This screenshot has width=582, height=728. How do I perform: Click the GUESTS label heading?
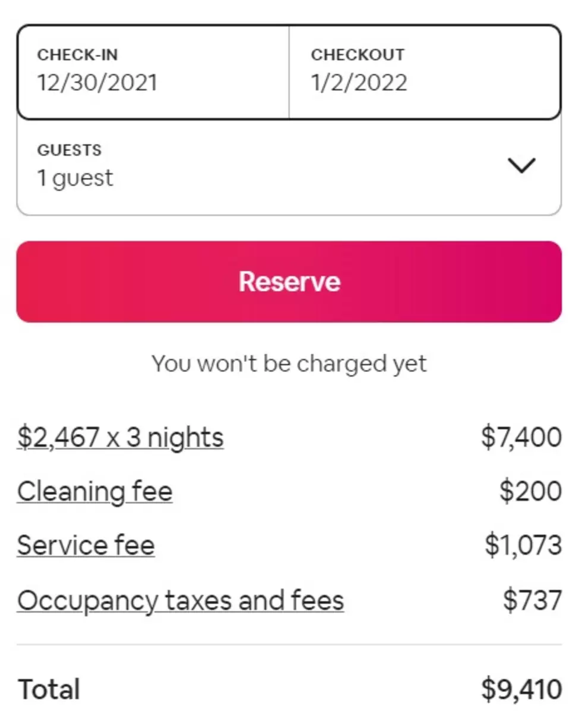pos(69,150)
